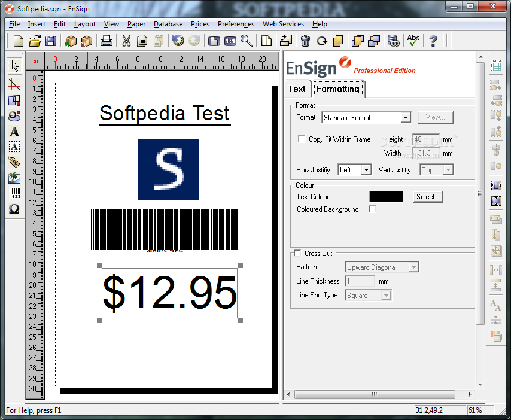Open the Horz Justify dropdown
Viewport: 511px width, 420px height.
click(366, 170)
